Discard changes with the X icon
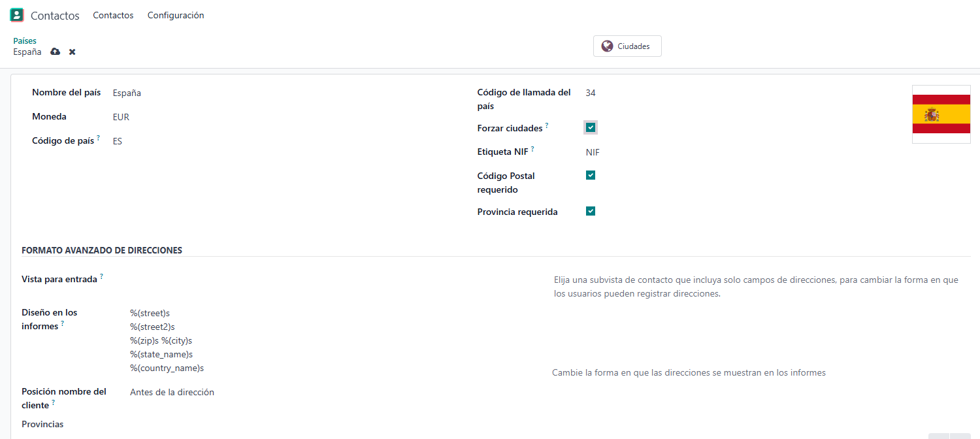Image resolution: width=980 pixels, height=439 pixels. (73, 52)
